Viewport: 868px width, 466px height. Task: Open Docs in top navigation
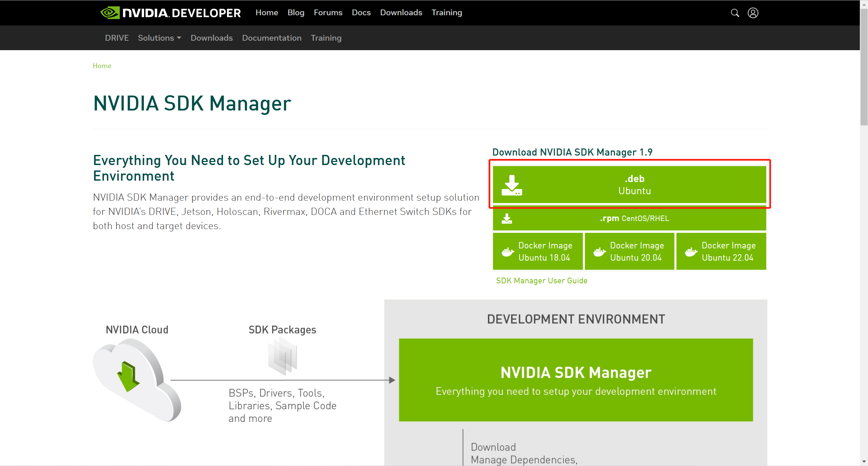(x=361, y=13)
